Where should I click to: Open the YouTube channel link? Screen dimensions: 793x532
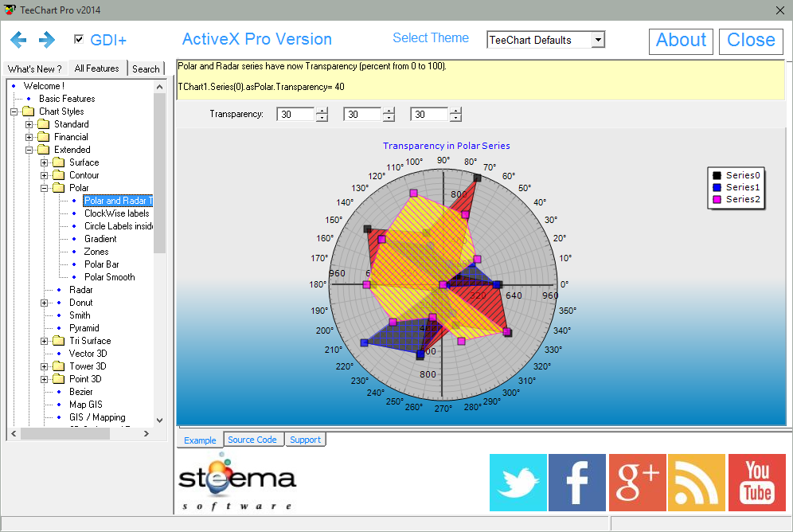tap(757, 483)
